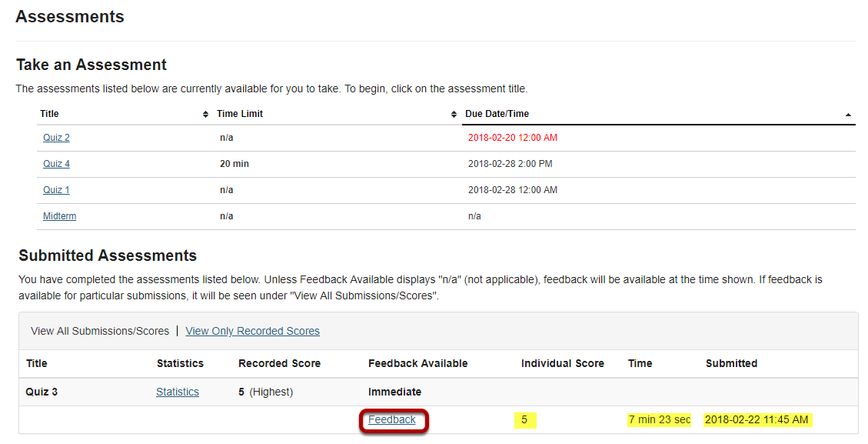The image size is (868, 444).
Task: Select the time value 7 min 23 sec
Action: point(660,419)
